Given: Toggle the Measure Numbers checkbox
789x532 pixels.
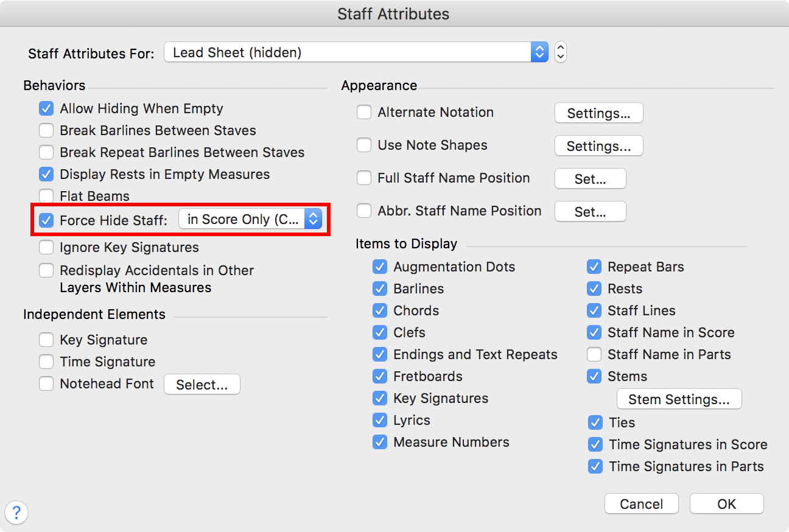Looking at the screenshot, I should 380,443.
